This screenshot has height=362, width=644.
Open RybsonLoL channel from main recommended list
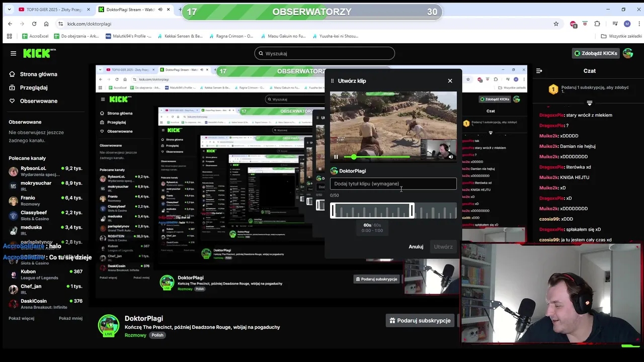pos(45,171)
